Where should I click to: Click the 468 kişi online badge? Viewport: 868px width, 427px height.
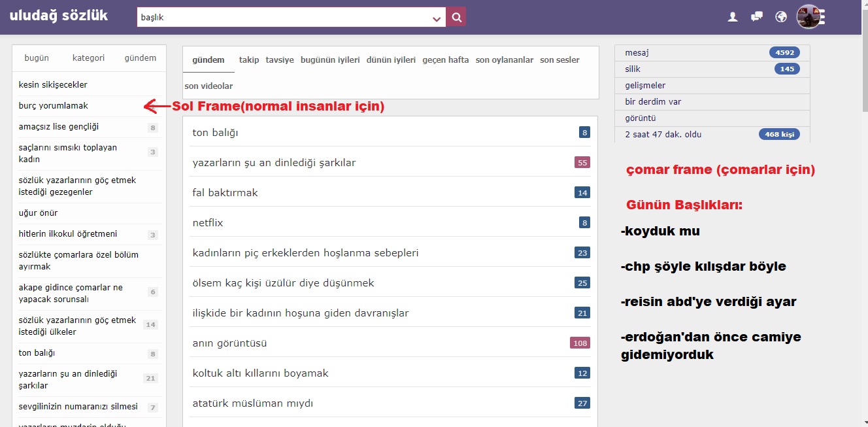(779, 135)
